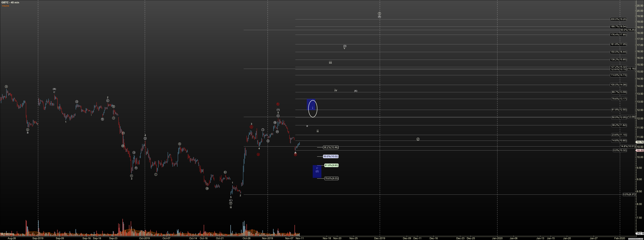
Task: Click the (4) wave label
Action: coord(355,91)
